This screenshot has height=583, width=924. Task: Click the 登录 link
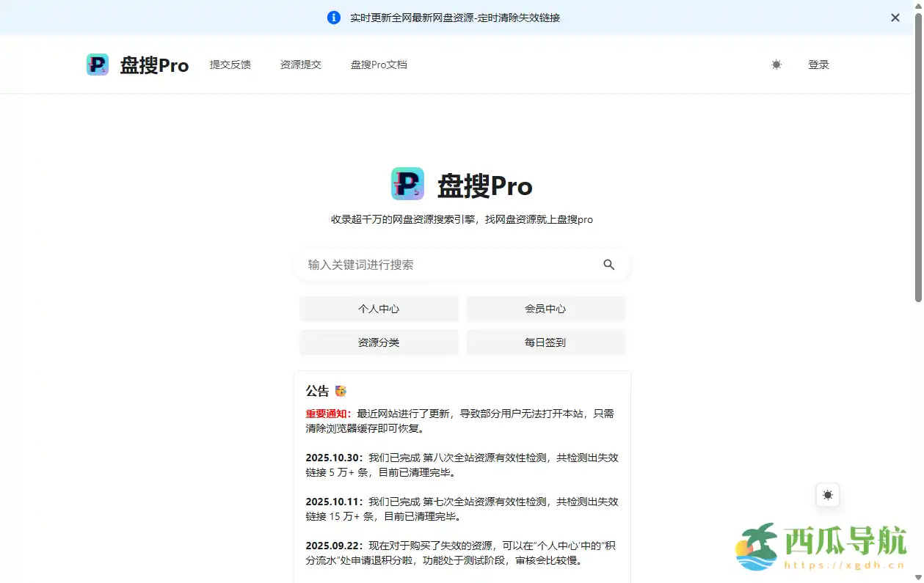click(819, 65)
